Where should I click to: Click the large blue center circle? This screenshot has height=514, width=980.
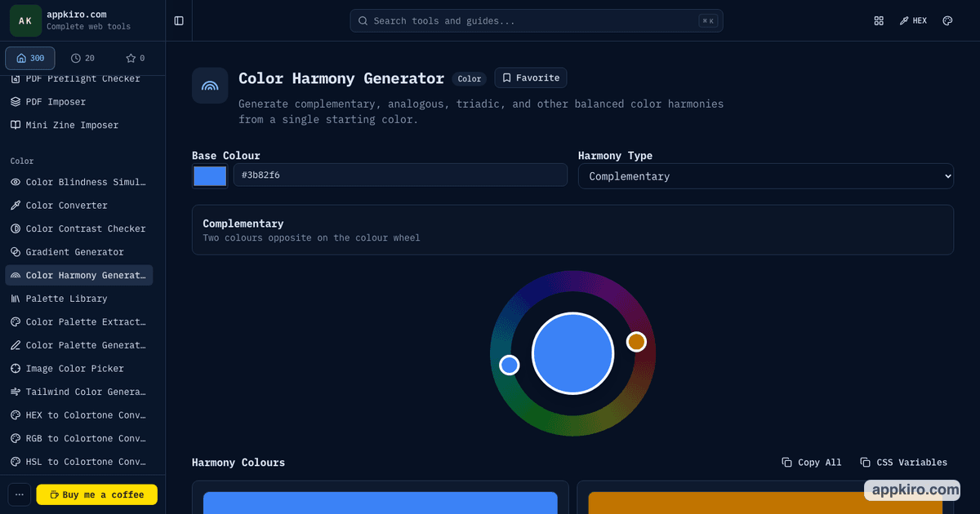(572, 353)
